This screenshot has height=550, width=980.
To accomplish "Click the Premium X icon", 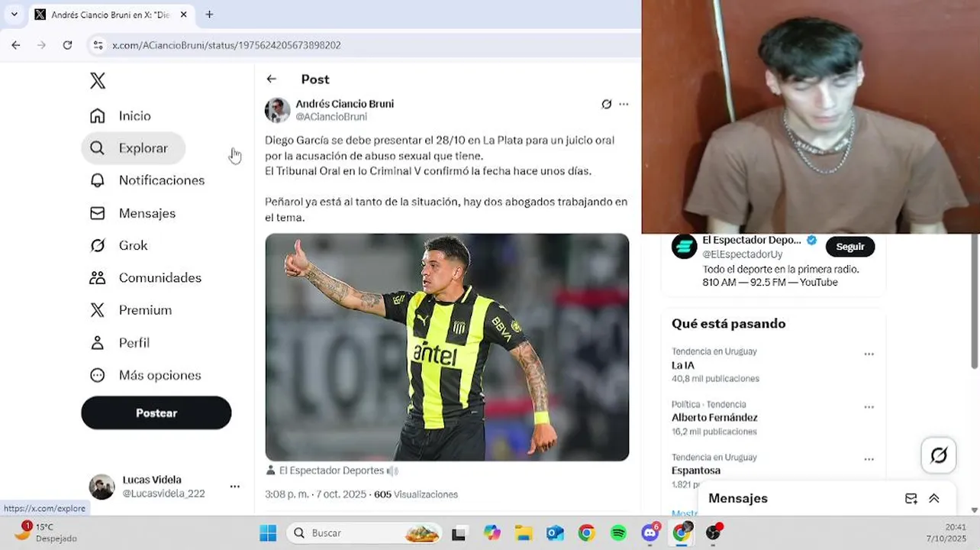I will pyautogui.click(x=98, y=310).
